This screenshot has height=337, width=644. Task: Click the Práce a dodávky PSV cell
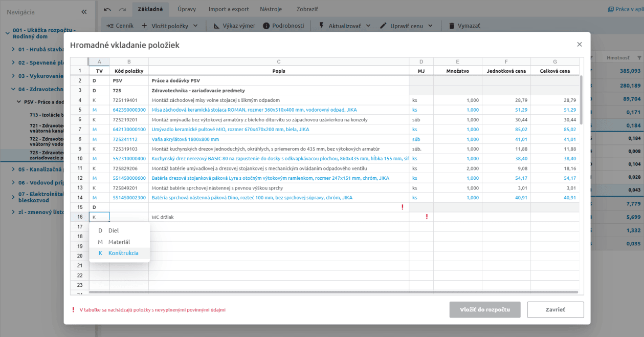coord(279,81)
